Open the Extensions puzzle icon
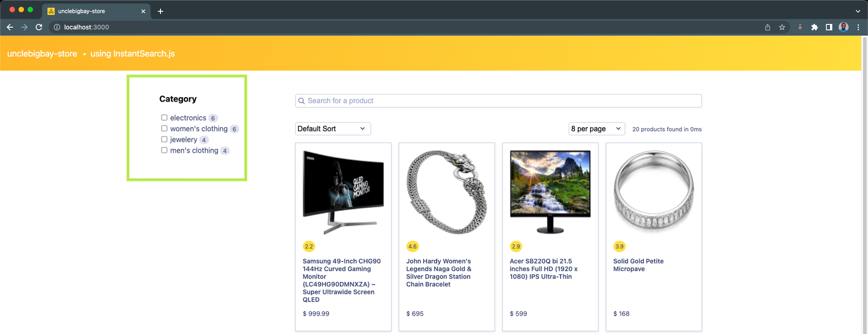This screenshot has width=868, height=334. (814, 27)
